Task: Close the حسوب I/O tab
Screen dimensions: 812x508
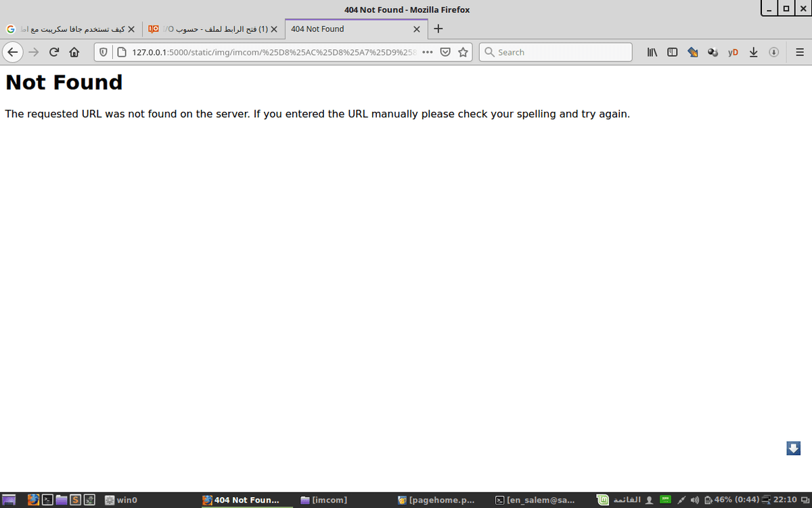Action: coord(274,29)
